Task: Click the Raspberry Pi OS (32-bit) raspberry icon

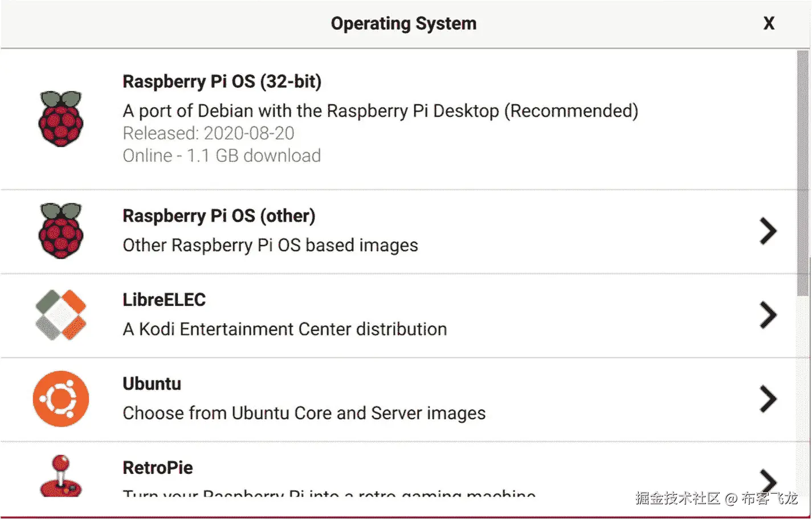Action: [x=61, y=118]
